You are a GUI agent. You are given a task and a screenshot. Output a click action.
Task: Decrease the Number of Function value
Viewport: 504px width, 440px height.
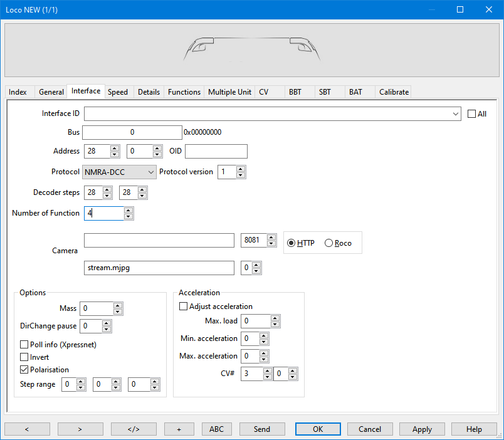pyautogui.click(x=129, y=217)
